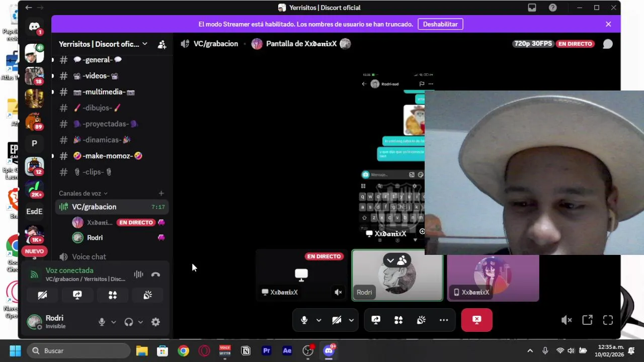Show chat with the speech bubble icon
The image size is (644, 362).
pos(608,44)
